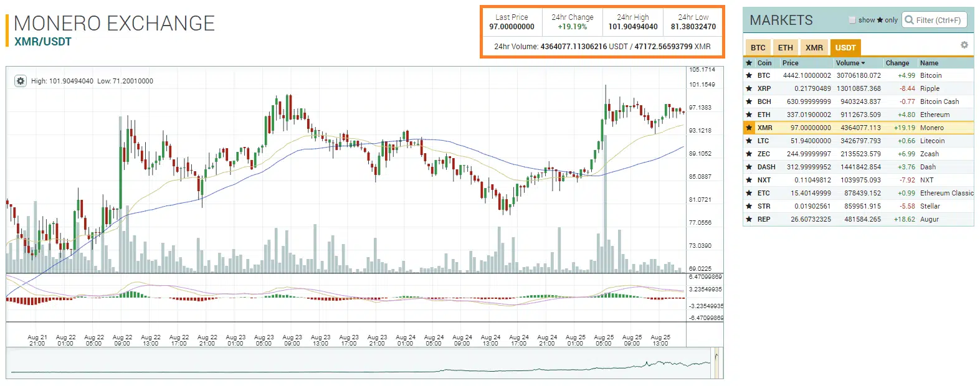Select Monero row price 97.00000000

coord(811,128)
